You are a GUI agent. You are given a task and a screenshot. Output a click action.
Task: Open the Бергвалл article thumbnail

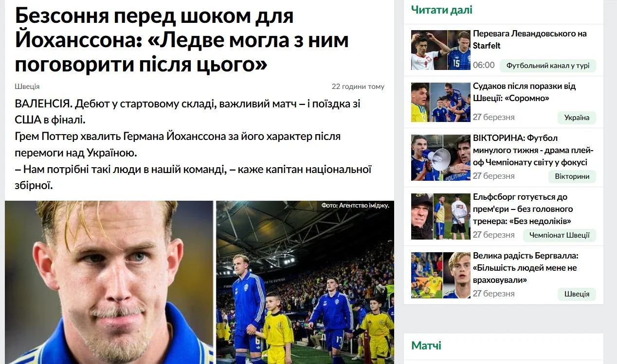(441, 275)
